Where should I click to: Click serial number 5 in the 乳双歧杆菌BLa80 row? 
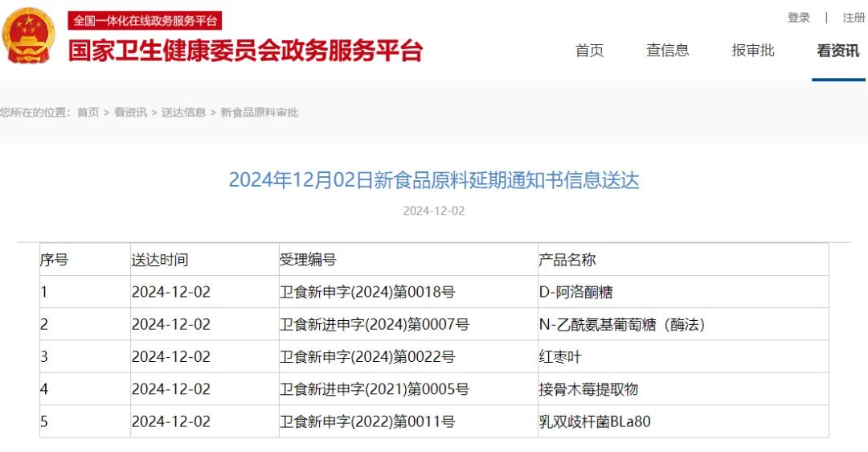click(x=43, y=421)
